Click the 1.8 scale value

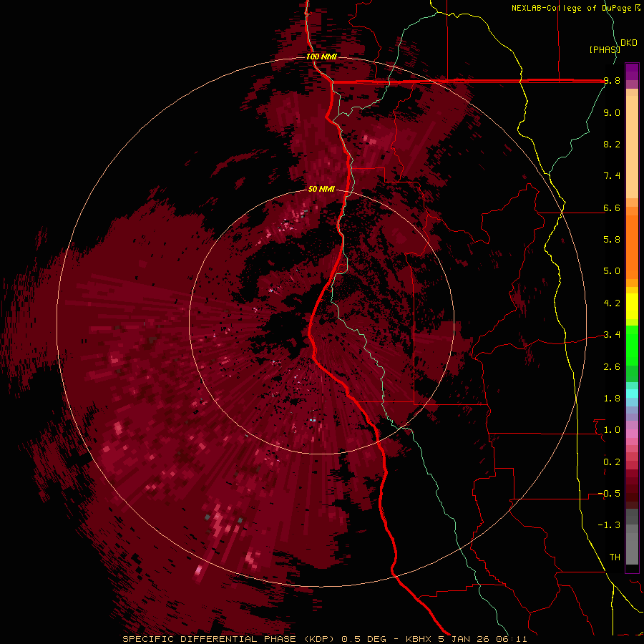tap(612, 399)
